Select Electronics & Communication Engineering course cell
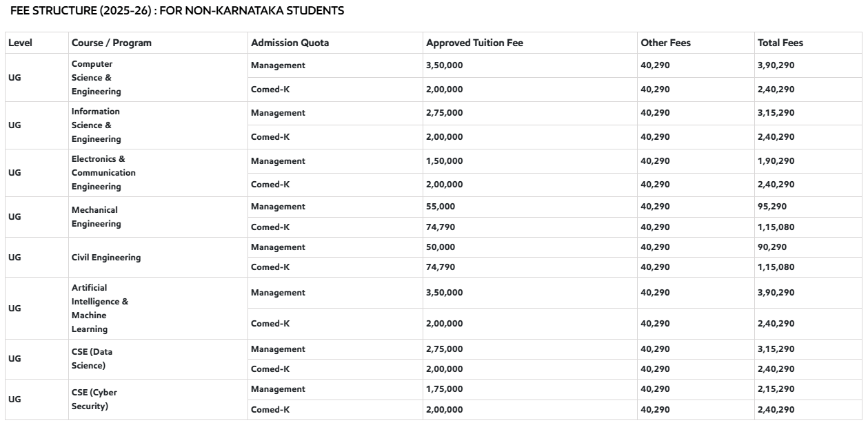Screen dimensions: 868x425 (x=103, y=173)
